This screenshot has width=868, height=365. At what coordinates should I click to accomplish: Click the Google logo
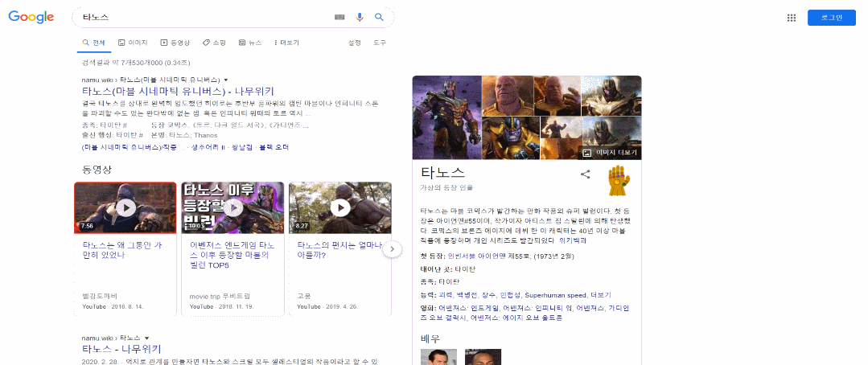31,17
